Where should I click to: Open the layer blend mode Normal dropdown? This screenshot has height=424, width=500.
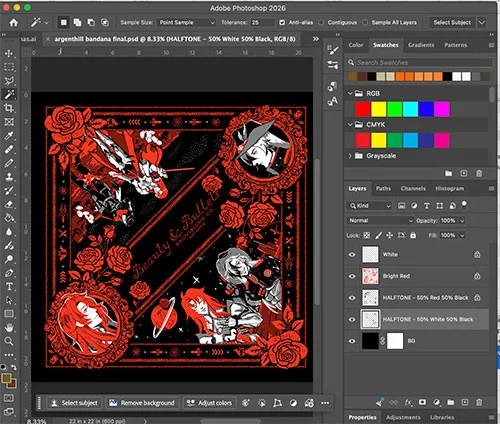tap(380, 221)
